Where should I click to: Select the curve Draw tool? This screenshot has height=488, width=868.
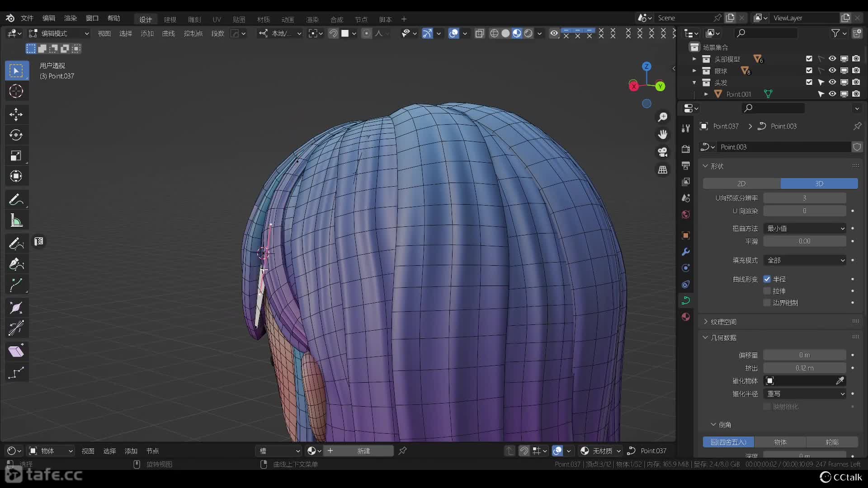[x=16, y=244]
